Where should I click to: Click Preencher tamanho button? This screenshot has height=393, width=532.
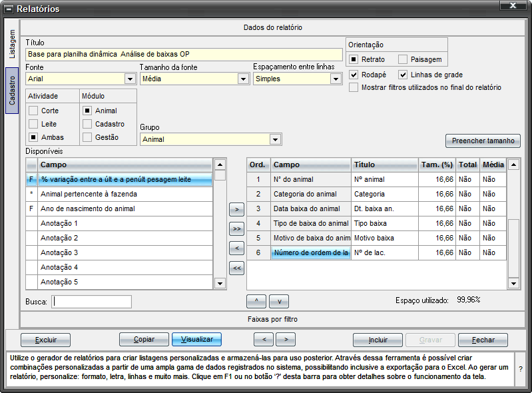tap(483, 141)
